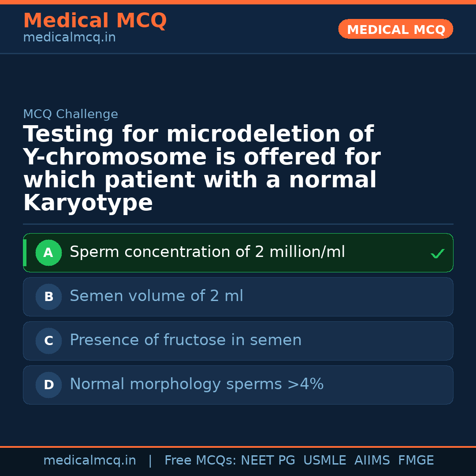
Task: Click the green A option circle
Action: point(48,253)
